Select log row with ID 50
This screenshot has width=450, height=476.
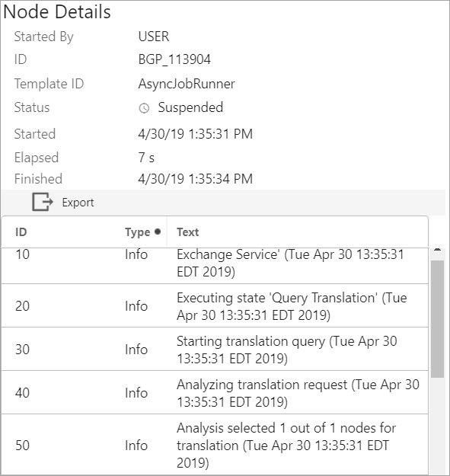click(x=215, y=445)
